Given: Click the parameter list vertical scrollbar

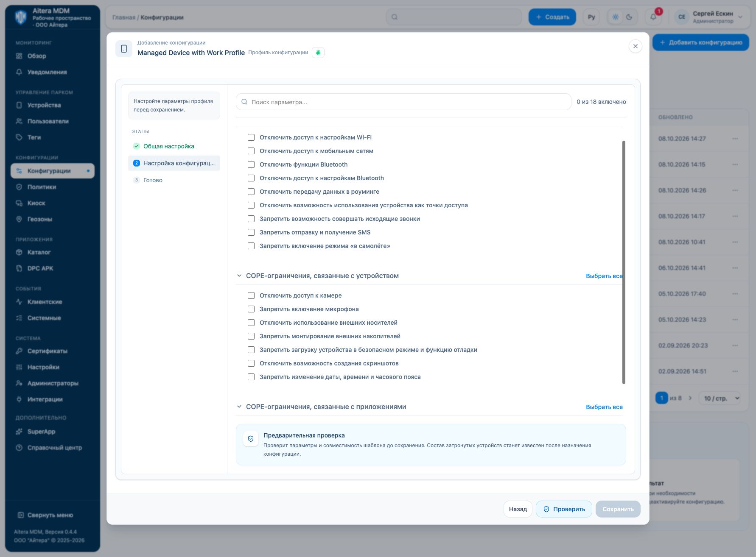Looking at the screenshot, I should [x=624, y=262].
